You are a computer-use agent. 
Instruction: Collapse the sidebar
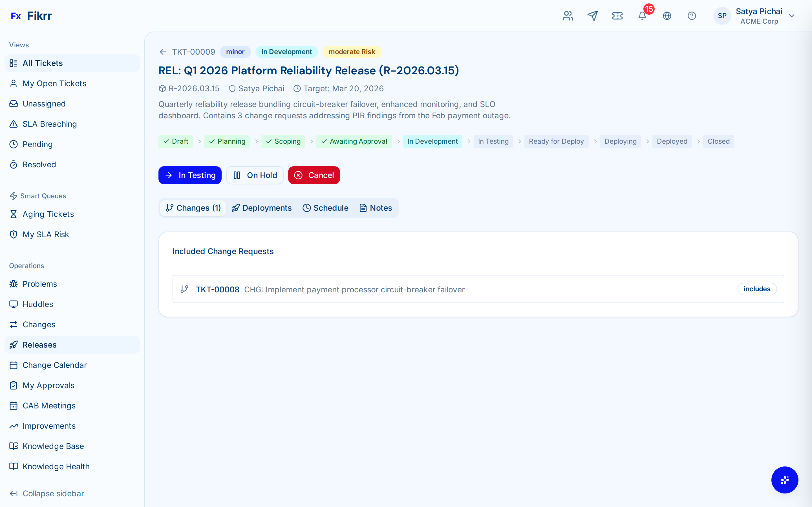pyautogui.click(x=53, y=493)
